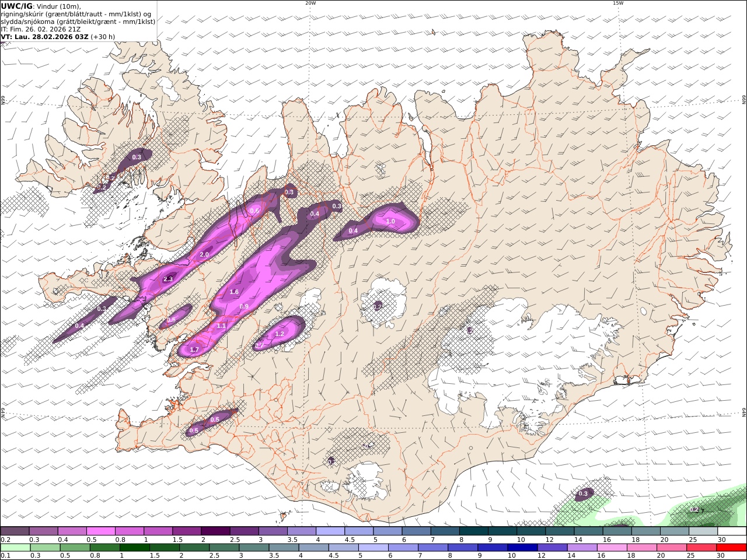This screenshot has width=747, height=560.
Task: Click the 0.9 snowfall value on the map
Action: click(x=244, y=307)
